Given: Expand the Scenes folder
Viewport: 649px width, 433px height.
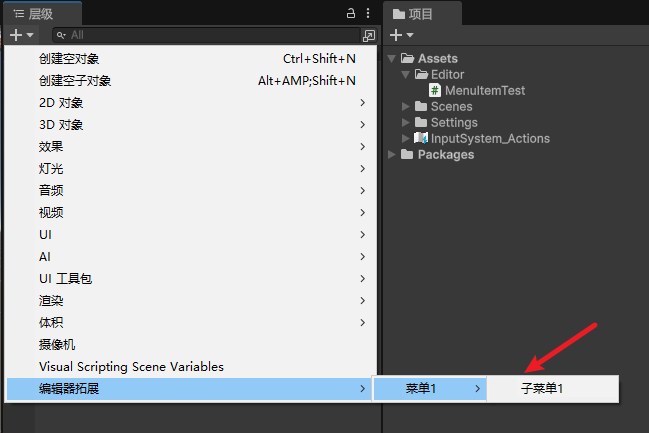Looking at the screenshot, I should click(405, 107).
